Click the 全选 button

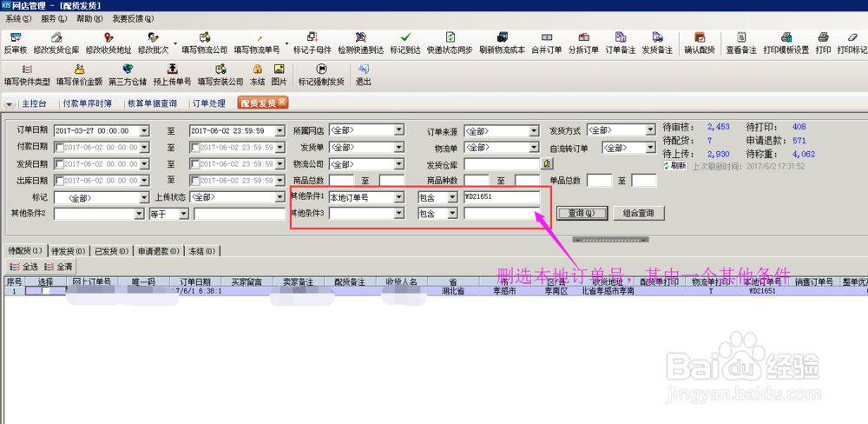23,267
